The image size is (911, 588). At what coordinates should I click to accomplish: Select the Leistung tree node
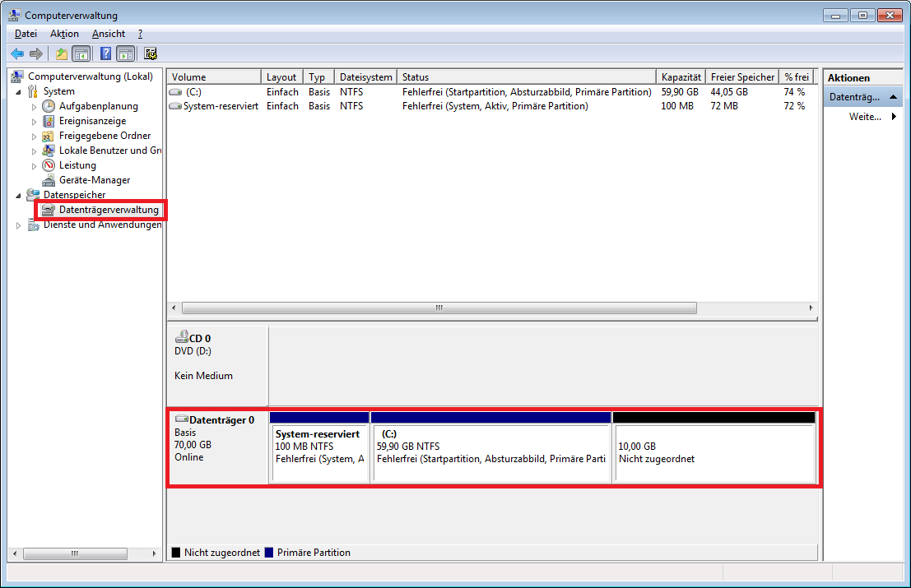(x=77, y=165)
